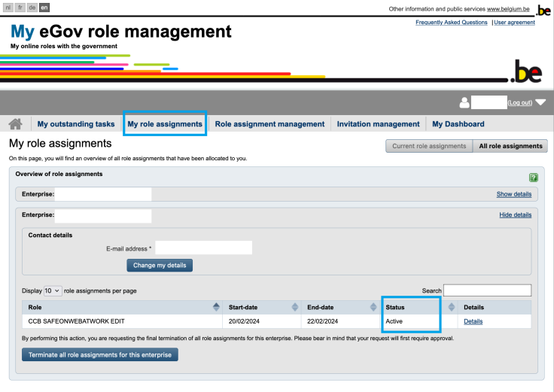
Task: Terminate all role assignments for this enterprise
Action: click(x=100, y=354)
